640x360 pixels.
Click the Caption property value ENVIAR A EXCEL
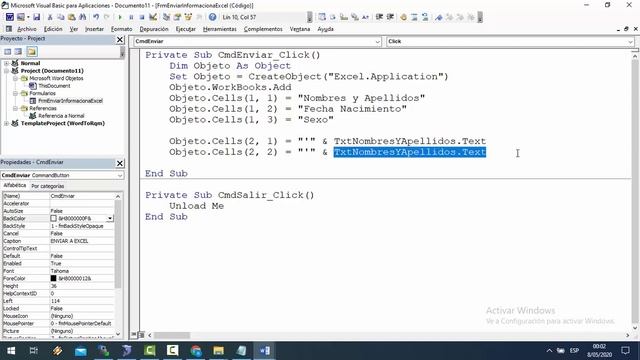coord(82,241)
